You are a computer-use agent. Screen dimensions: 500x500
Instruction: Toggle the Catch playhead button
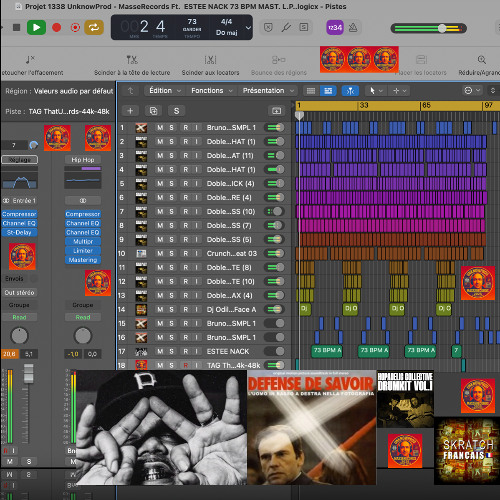click(350, 91)
